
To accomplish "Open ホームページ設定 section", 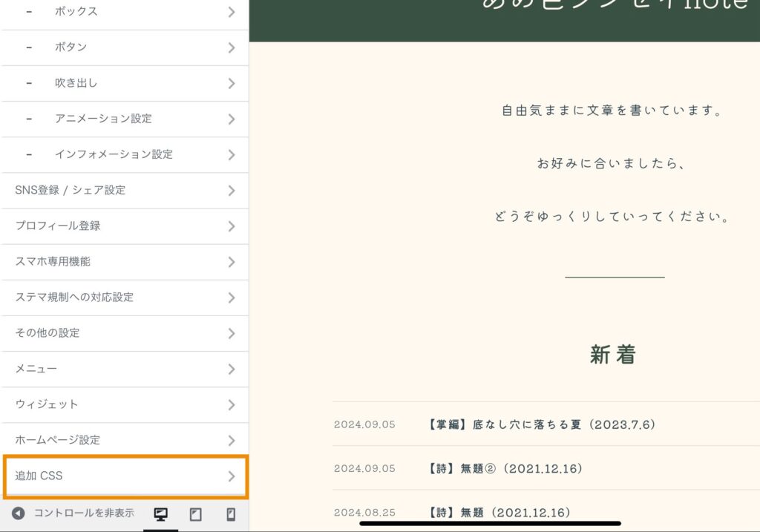I will pos(125,441).
